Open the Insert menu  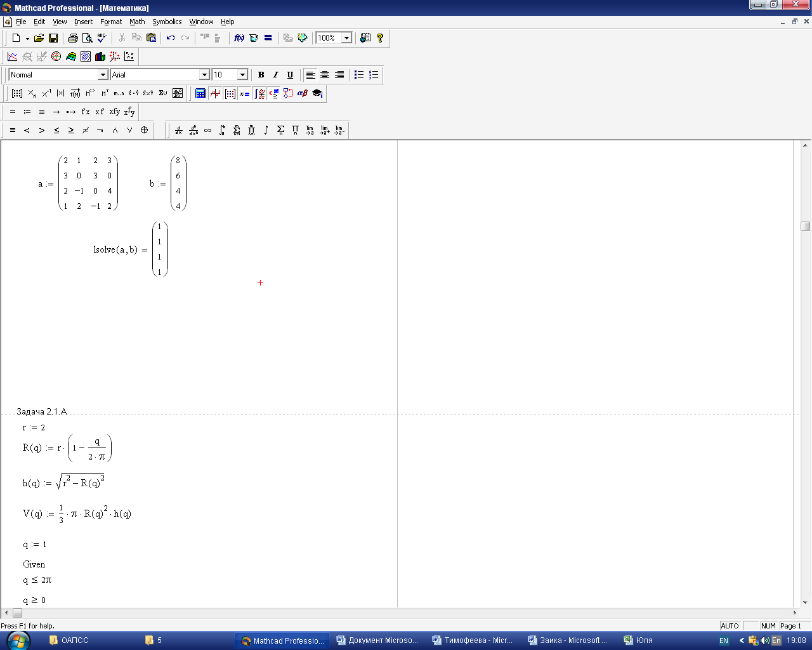coord(84,22)
